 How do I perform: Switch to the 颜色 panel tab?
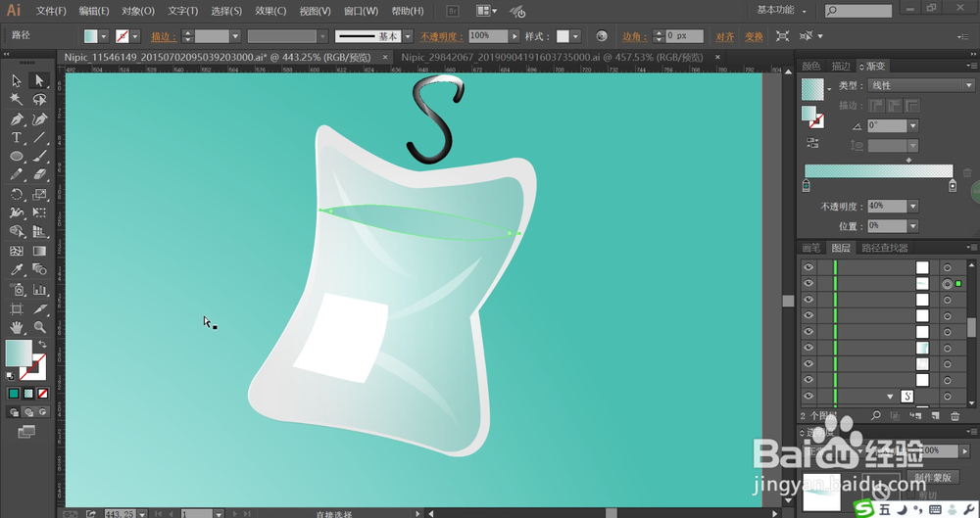tap(811, 67)
